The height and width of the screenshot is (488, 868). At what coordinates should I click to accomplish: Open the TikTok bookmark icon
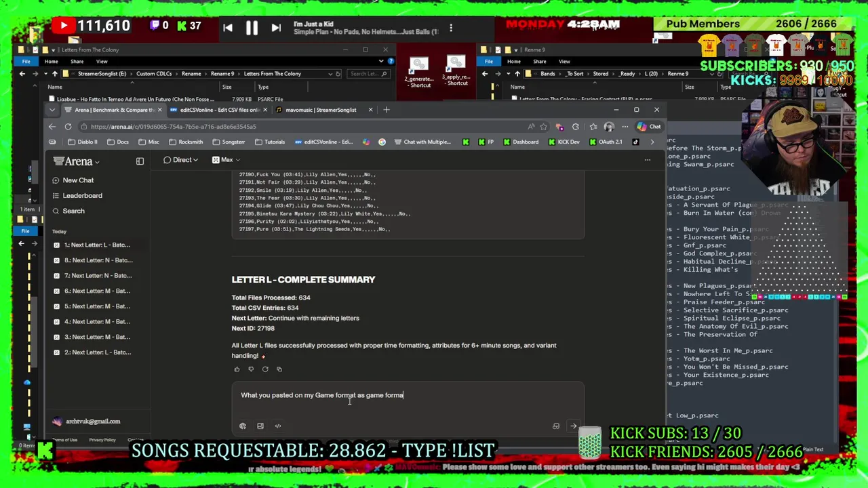[635, 142]
